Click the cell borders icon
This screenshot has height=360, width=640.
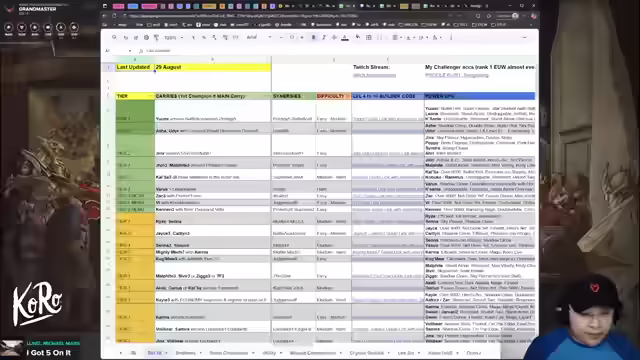click(369, 38)
